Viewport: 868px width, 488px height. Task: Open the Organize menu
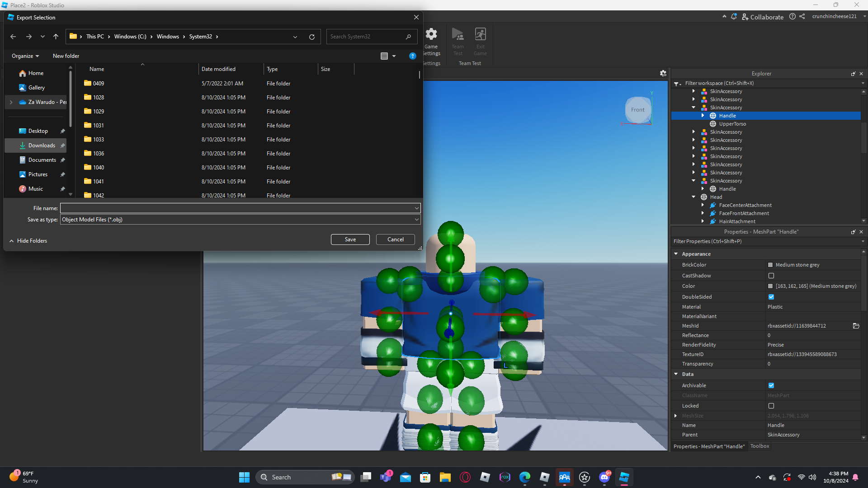click(x=25, y=56)
